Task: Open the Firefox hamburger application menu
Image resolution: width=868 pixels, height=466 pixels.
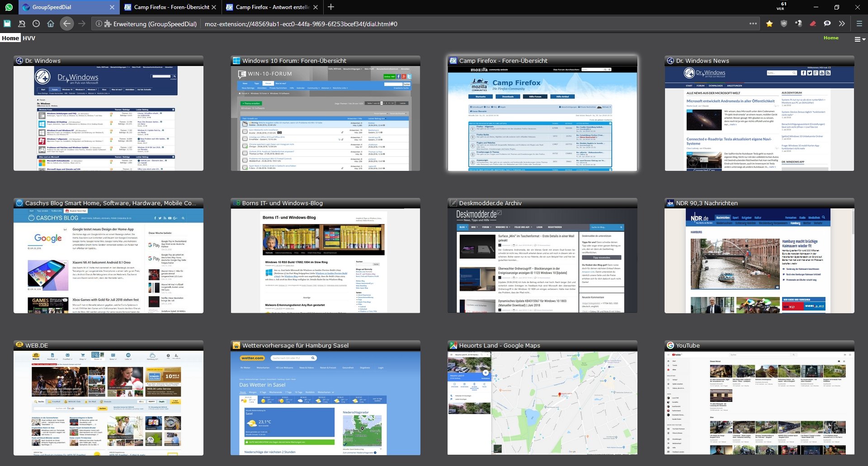Action: [859, 24]
